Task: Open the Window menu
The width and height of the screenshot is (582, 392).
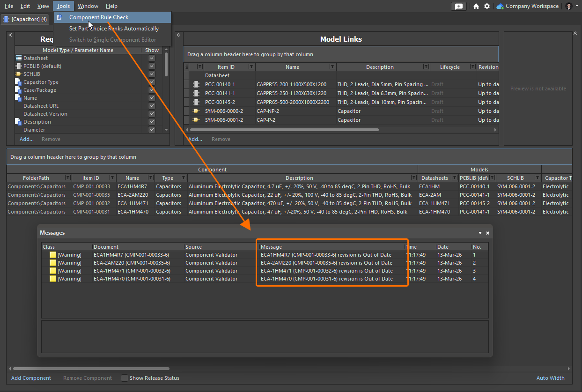Action: 88,6
